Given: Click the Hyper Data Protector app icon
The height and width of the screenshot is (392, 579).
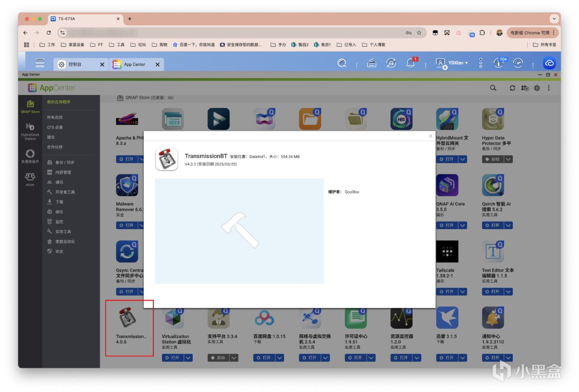Looking at the screenshot, I should point(493,119).
